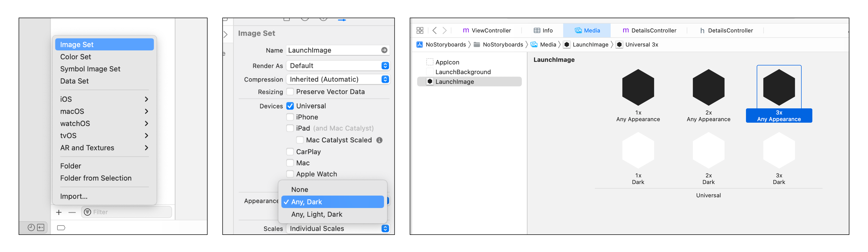Viewport: 868px width, 252px height.
Task: Select 3x Dark image well
Action: 779,151
